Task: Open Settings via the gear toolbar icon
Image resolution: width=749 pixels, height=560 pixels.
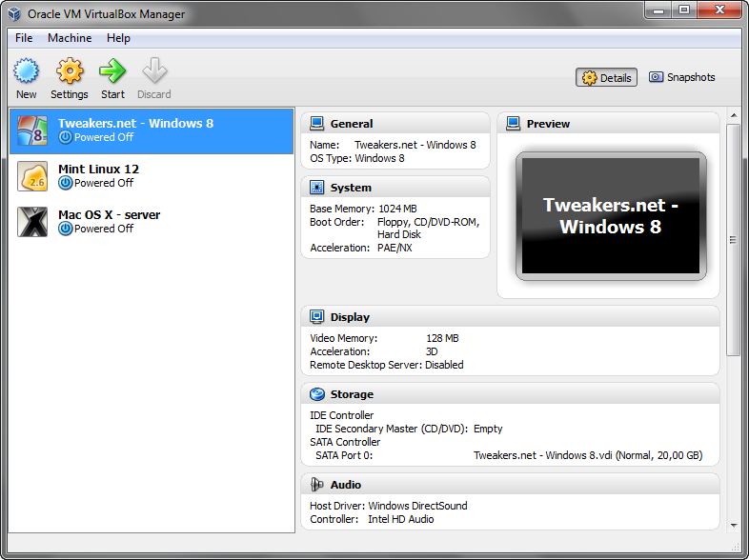Action: (x=70, y=70)
